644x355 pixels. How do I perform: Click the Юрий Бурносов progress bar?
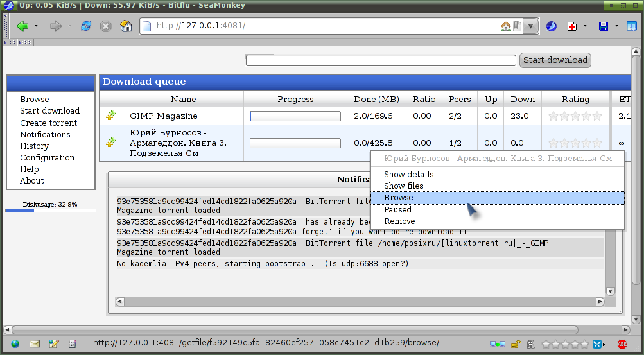click(x=295, y=143)
